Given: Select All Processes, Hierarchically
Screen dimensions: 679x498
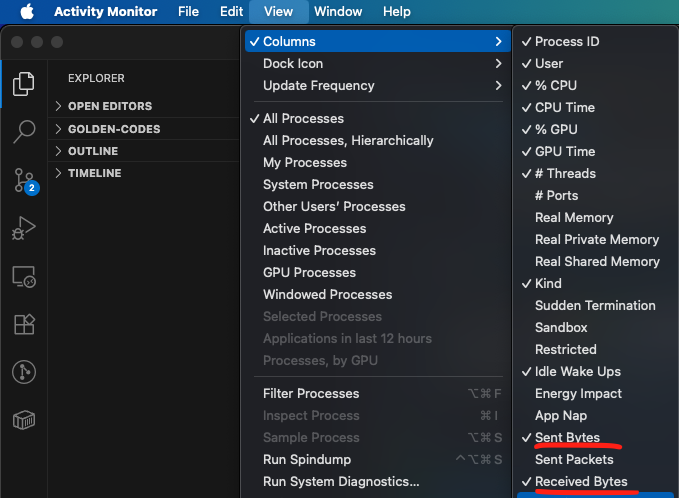Looking at the screenshot, I should point(378,141).
